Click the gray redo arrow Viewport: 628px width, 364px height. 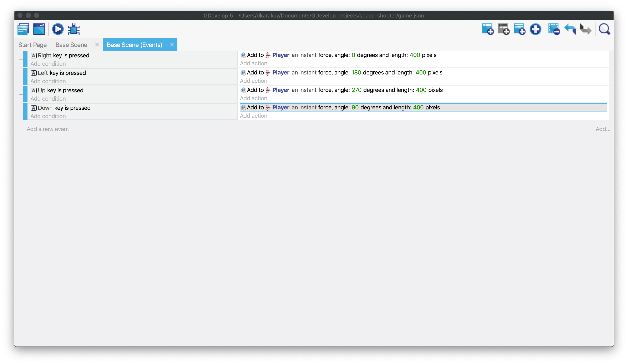[586, 29]
